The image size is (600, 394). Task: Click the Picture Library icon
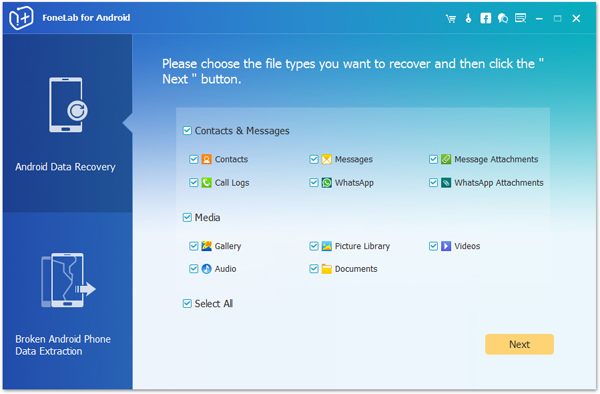tap(327, 246)
